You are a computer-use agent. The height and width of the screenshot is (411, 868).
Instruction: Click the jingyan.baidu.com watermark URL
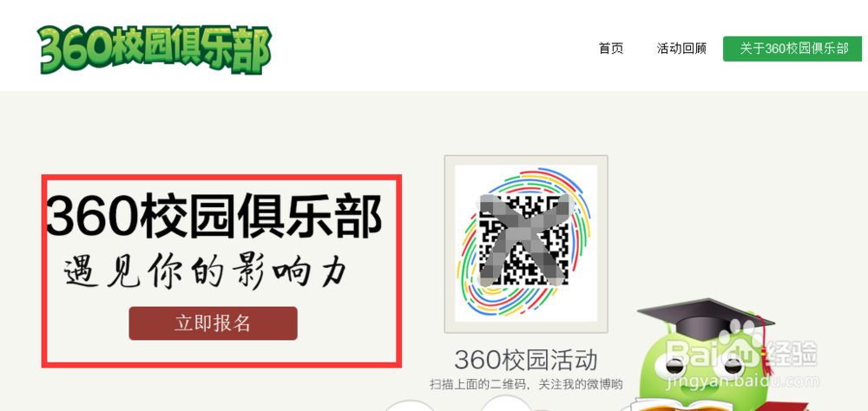[x=743, y=382]
